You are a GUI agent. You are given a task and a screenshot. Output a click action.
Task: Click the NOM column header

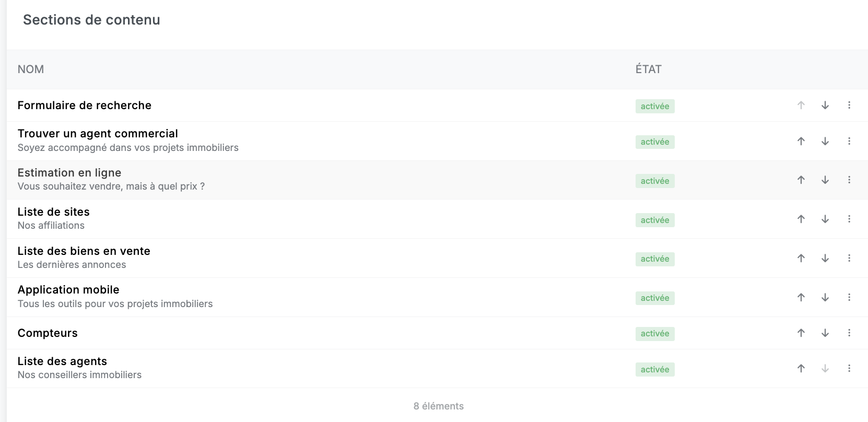point(31,69)
